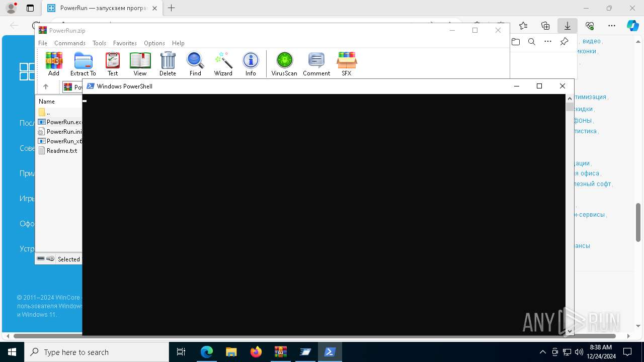Open WinRAR File menu
Image resolution: width=644 pixels, height=362 pixels.
43,43
